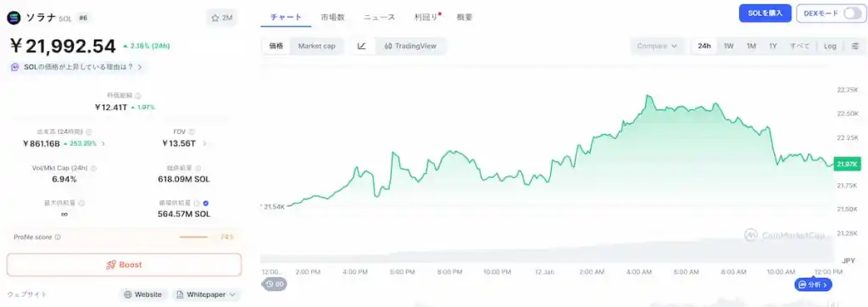Open the SOL price reason chevron
The height and width of the screenshot is (307, 868).
coord(140,66)
